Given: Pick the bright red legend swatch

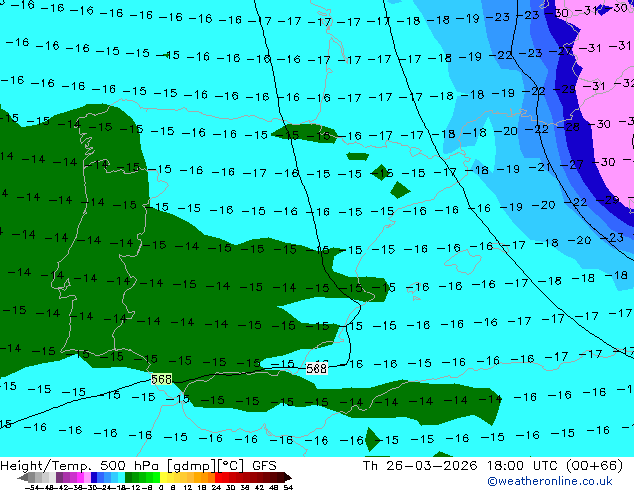Looking at the screenshot, I should pyautogui.click(x=218, y=477).
